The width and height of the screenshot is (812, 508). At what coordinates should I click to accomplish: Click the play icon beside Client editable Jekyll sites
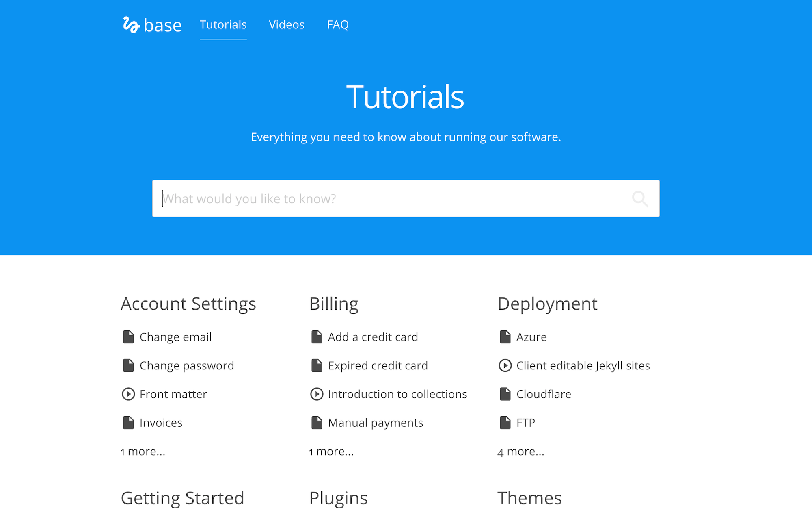click(505, 366)
